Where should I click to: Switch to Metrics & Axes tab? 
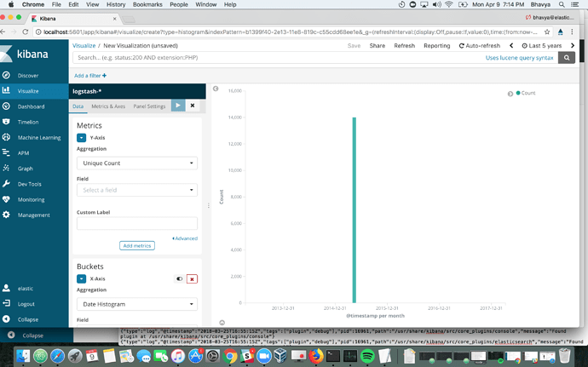[108, 106]
